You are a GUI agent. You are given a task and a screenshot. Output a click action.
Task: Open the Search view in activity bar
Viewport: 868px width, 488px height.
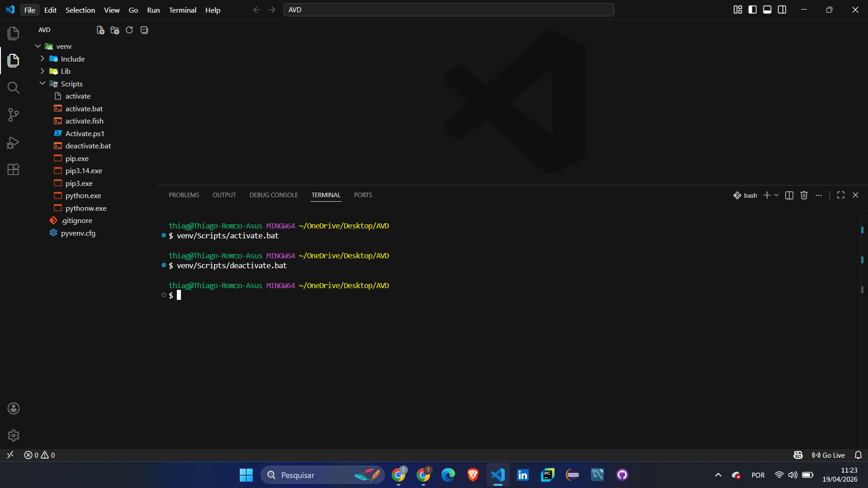click(14, 88)
